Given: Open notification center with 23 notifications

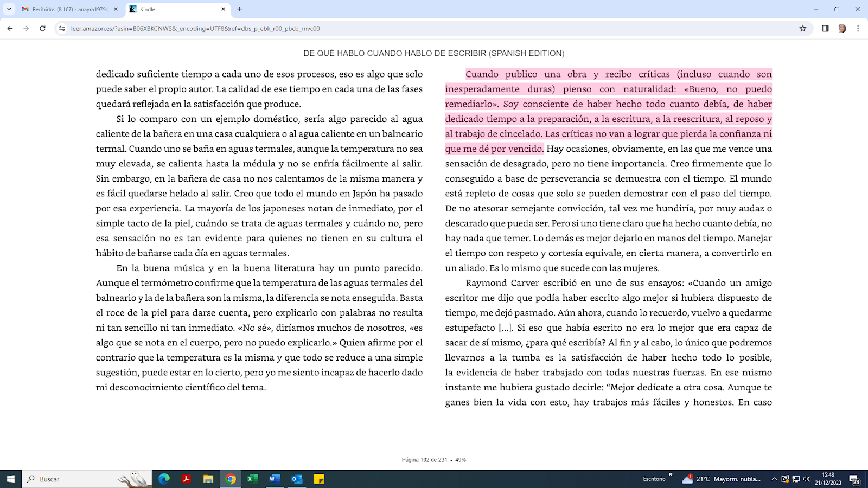Looking at the screenshot, I should coord(855,479).
